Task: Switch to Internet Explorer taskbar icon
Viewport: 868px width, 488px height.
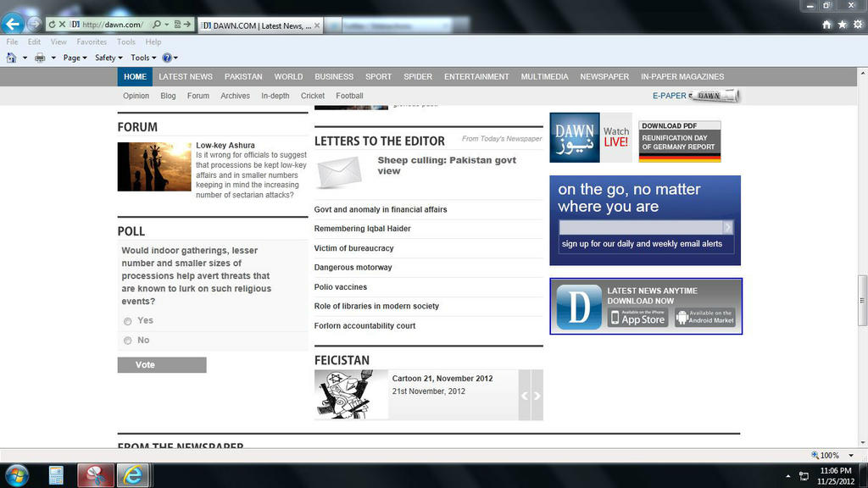Action: (133, 476)
